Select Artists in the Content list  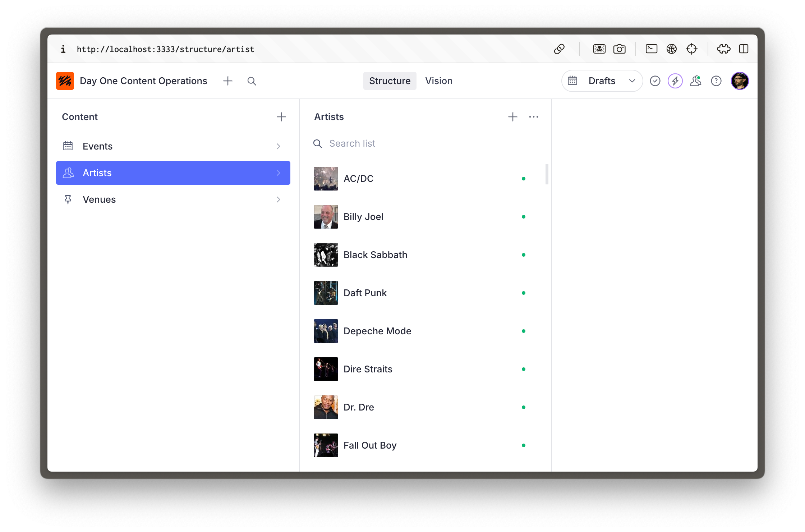point(173,173)
